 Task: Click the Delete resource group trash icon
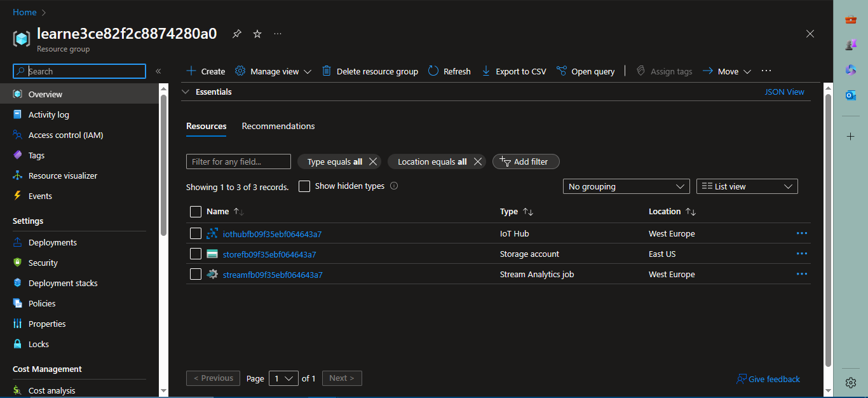[x=325, y=71]
